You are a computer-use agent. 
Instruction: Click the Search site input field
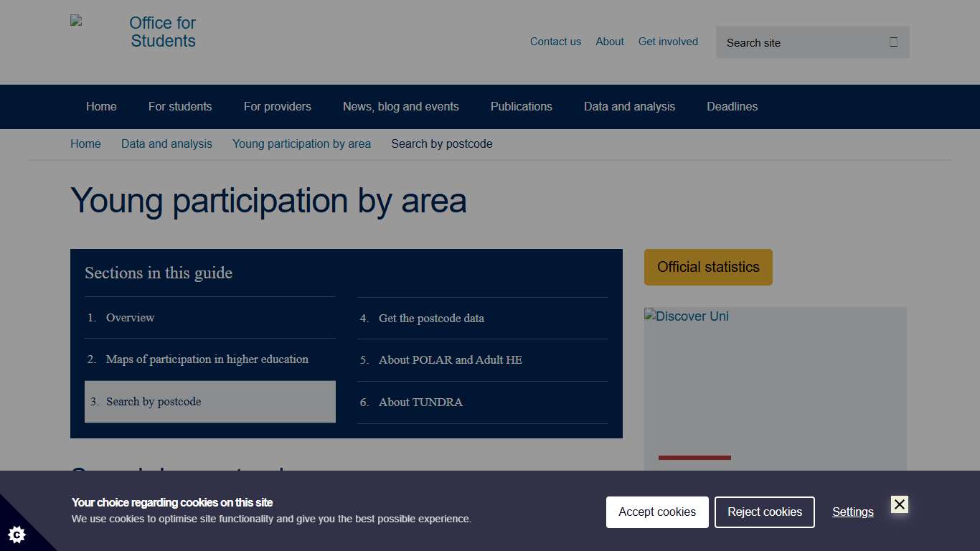pos(789,42)
